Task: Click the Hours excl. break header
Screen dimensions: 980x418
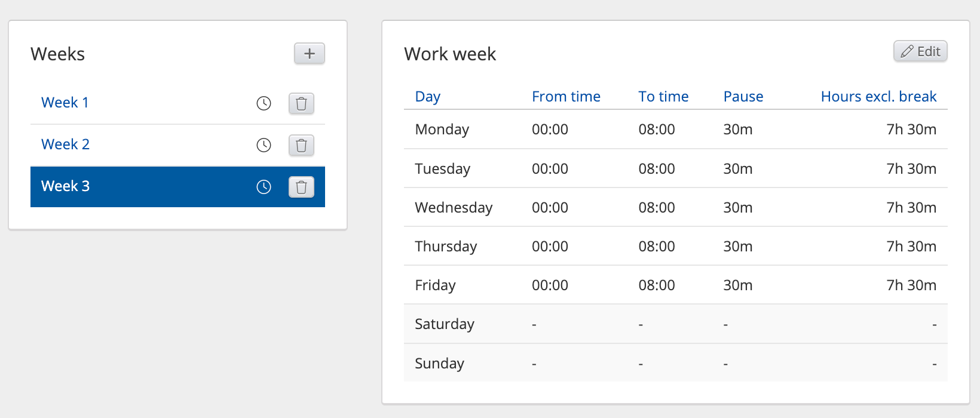Action: point(878,97)
